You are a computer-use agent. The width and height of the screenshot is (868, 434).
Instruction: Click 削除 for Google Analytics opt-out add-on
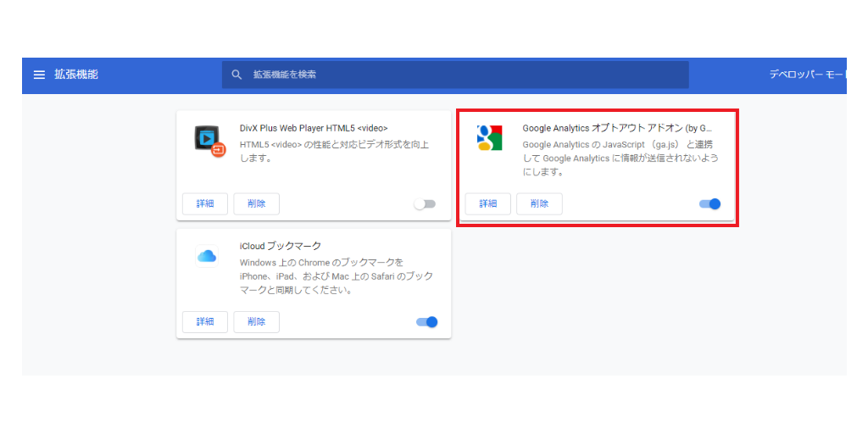[539, 203]
